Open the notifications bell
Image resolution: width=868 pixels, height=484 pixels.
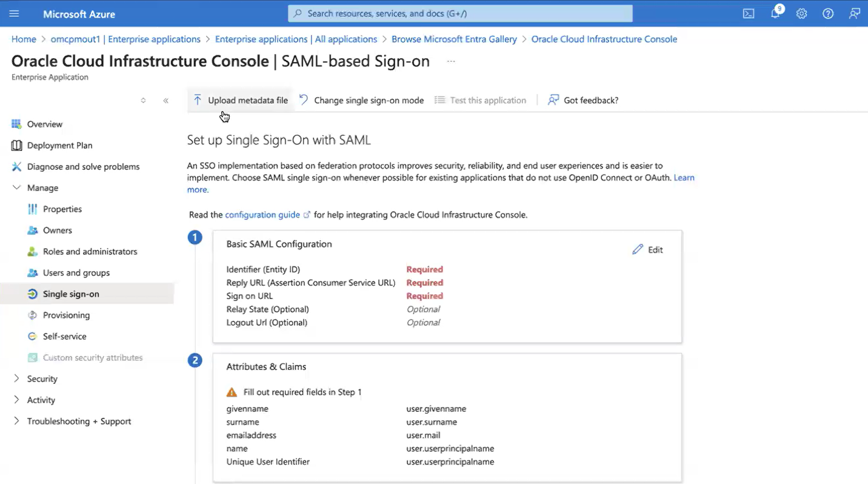tap(775, 13)
